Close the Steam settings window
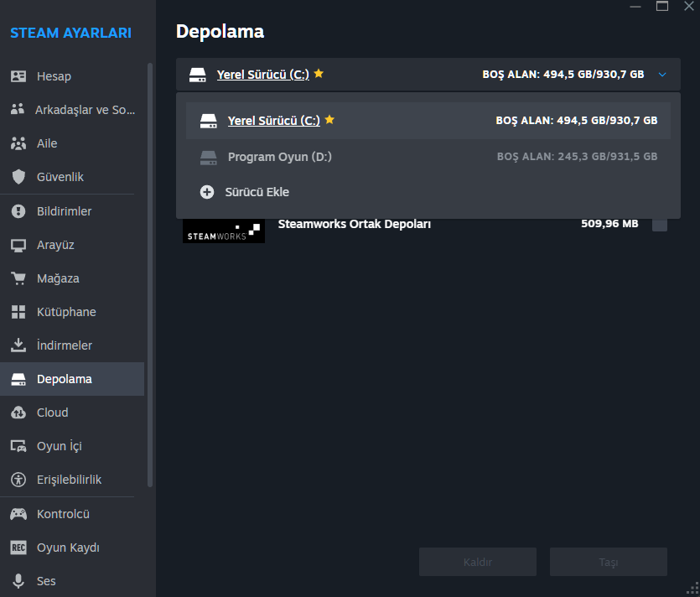This screenshot has width=700, height=597. tap(689, 6)
